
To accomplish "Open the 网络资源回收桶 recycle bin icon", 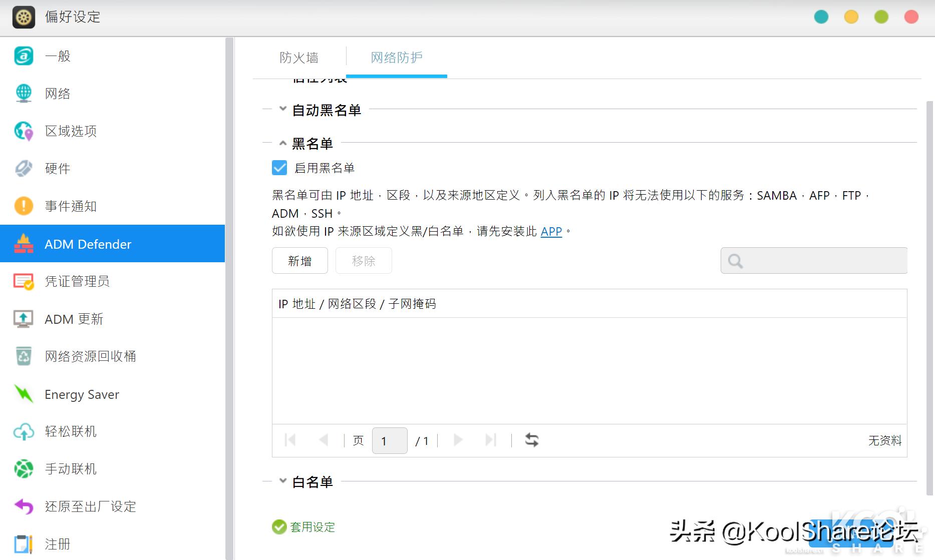I will point(23,356).
